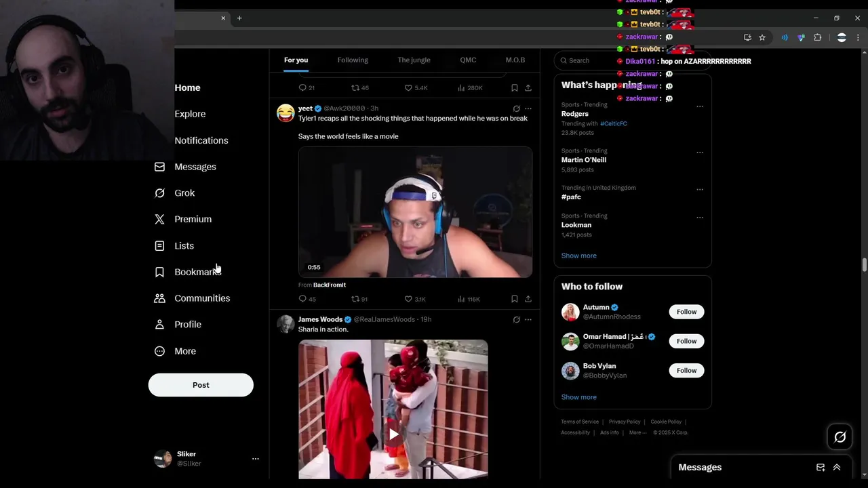Reply to yeet's Tyler1 post (45 replies)
Image resolution: width=868 pixels, height=488 pixels.
coord(307,299)
